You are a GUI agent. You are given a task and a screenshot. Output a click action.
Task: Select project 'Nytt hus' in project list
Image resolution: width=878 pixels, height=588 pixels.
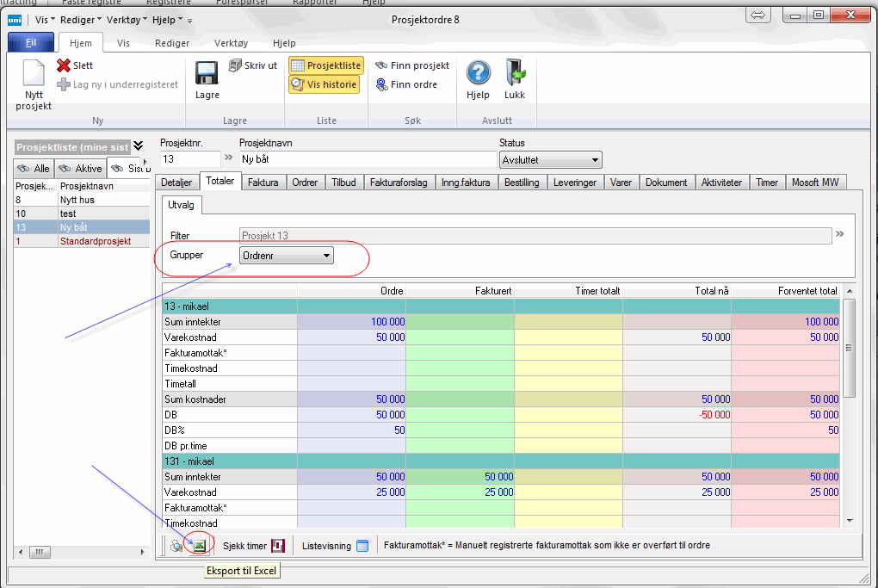[77, 199]
